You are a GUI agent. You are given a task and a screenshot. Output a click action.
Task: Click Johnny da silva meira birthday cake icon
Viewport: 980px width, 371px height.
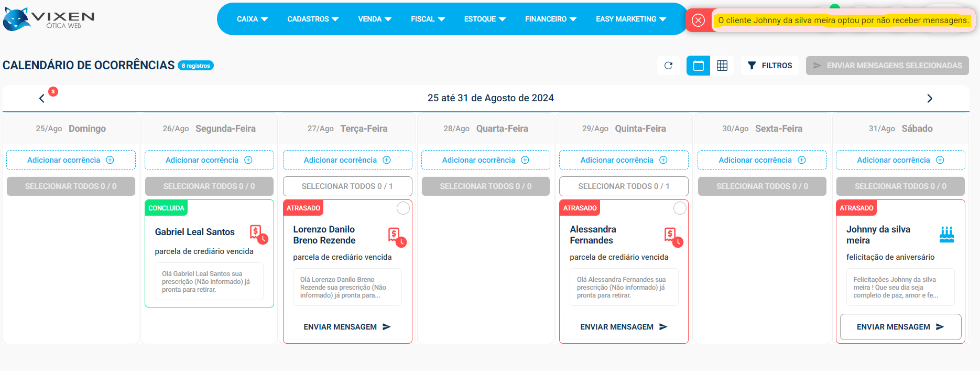coord(946,235)
